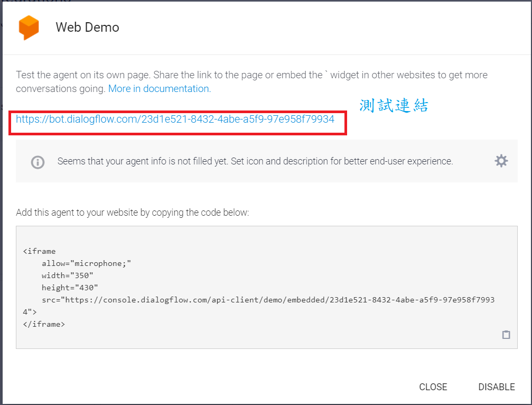Viewport: 532px width, 405px height.
Task: Open agent settings with the gear icon
Action: 501,161
